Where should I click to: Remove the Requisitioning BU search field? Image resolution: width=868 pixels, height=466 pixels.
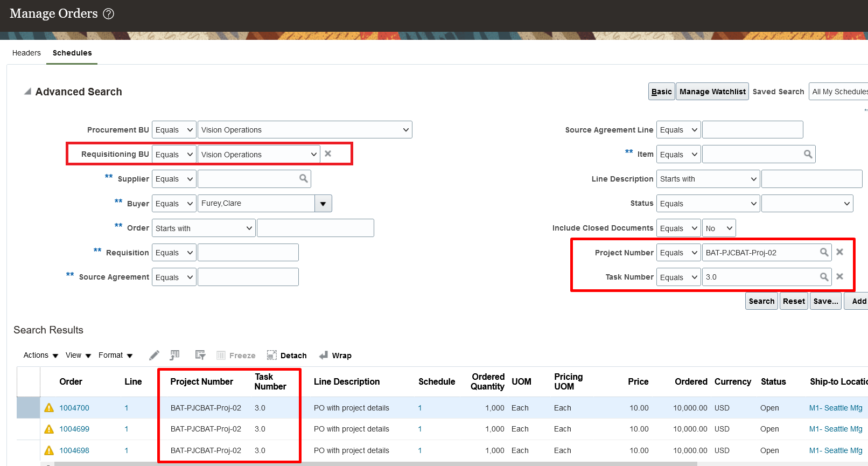[328, 154]
